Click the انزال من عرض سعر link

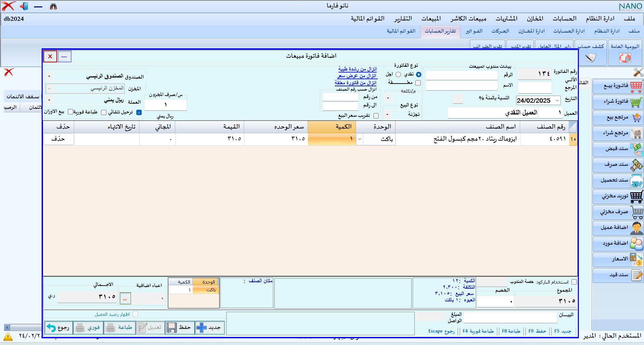pos(357,76)
